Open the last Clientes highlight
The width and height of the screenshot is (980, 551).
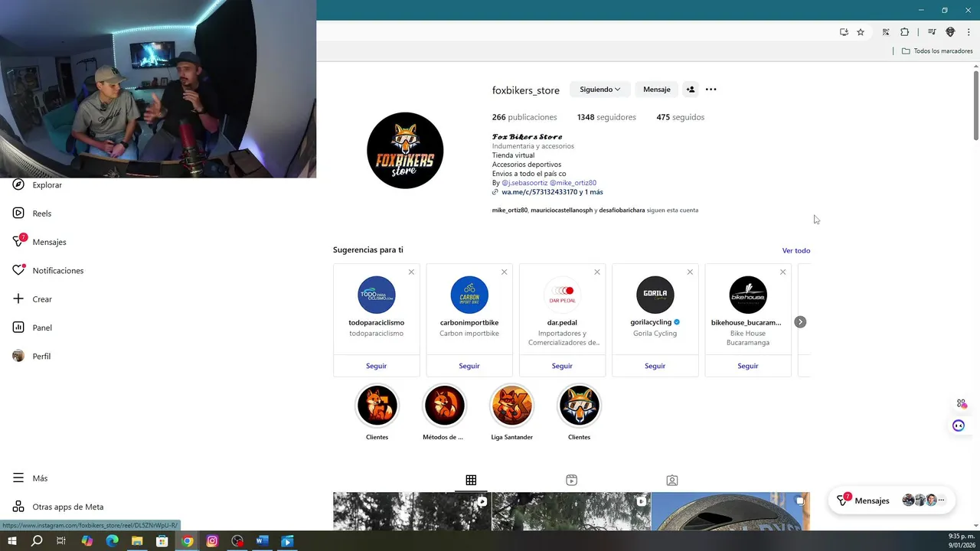click(x=580, y=406)
